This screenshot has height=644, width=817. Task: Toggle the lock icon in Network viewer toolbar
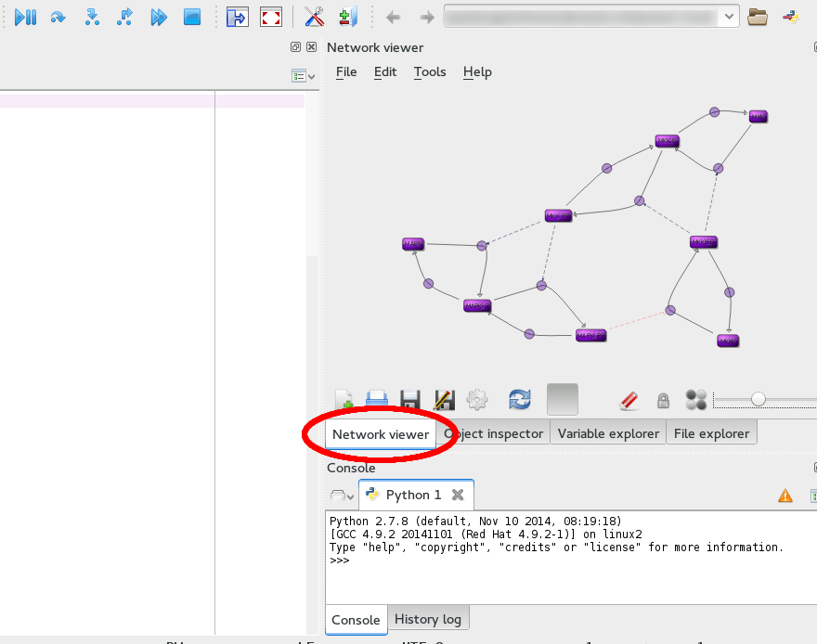coord(663,399)
